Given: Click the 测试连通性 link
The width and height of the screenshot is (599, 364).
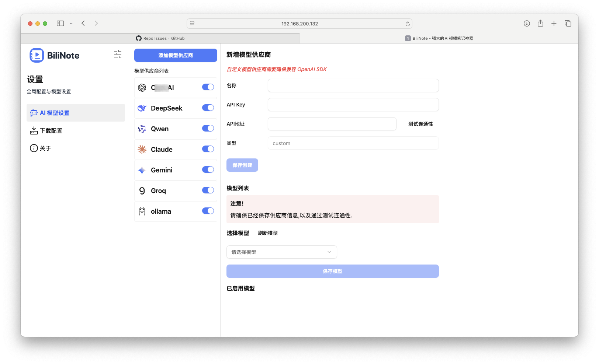Looking at the screenshot, I should click(420, 124).
